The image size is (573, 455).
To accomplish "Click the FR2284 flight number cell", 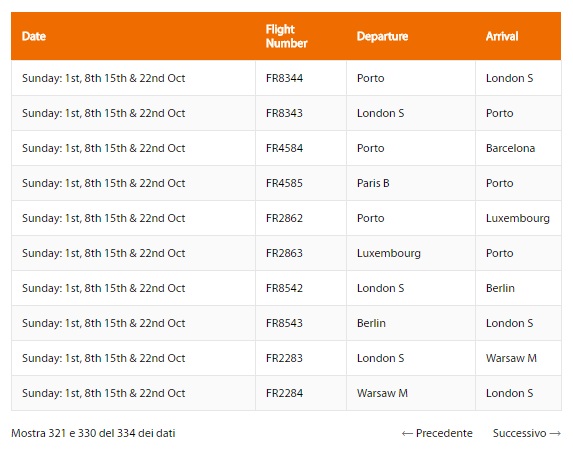I will [x=301, y=393].
